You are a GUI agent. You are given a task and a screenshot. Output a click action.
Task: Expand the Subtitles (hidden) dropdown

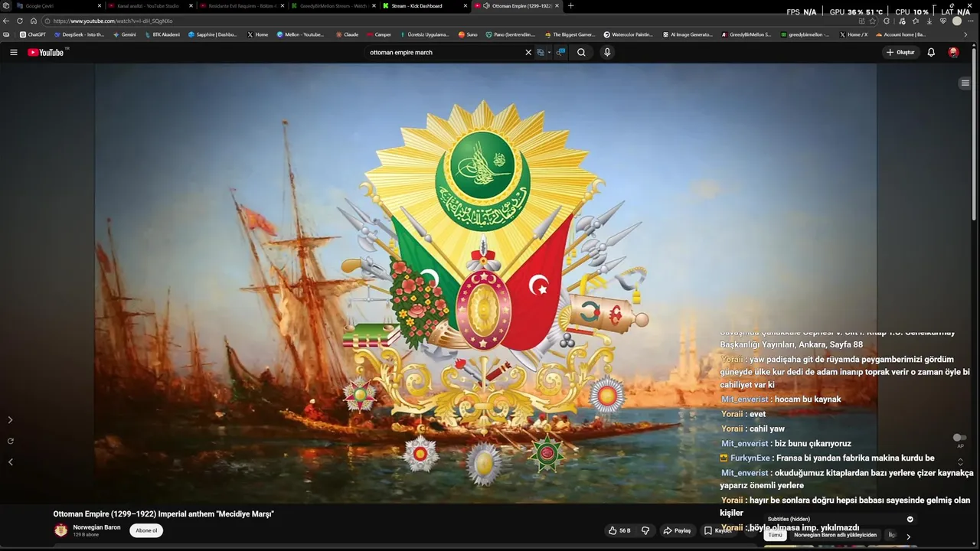(910, 519)
